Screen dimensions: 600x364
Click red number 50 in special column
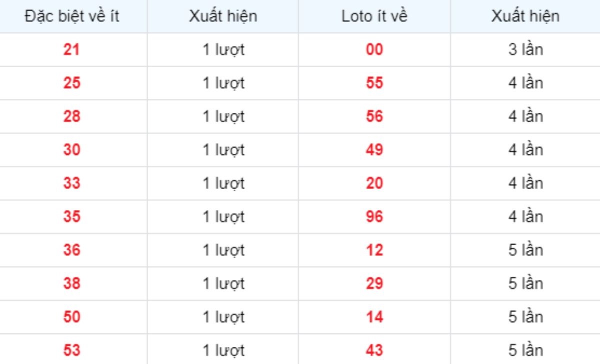click(x=71, y=317)
